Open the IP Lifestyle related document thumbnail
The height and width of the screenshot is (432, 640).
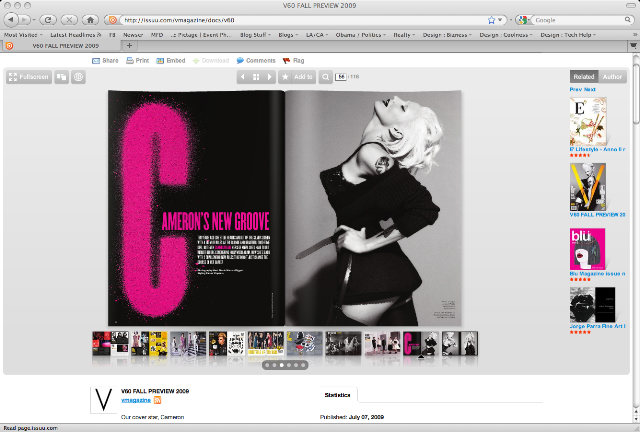click(588, 122)
